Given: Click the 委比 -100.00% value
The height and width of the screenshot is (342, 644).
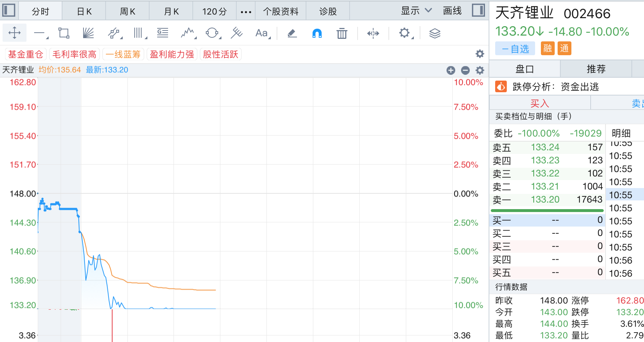Looking at the screenshot, I should 539,133.
